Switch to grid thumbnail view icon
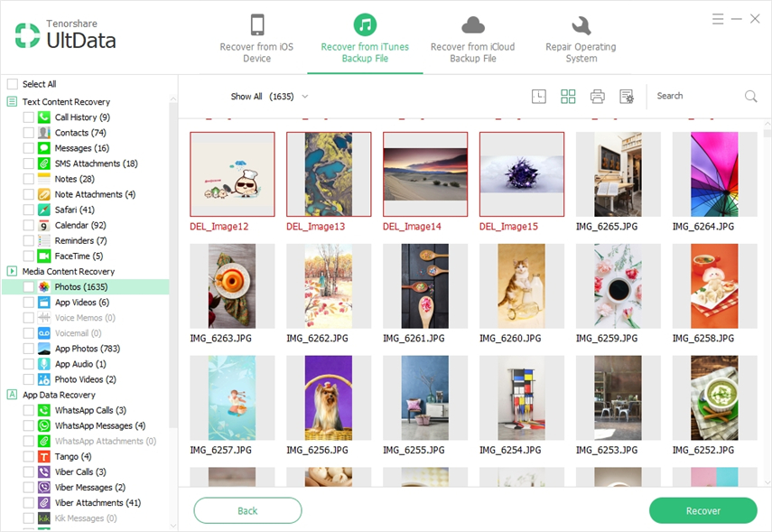This screenshot has height=532, width=772. [568, 97]
